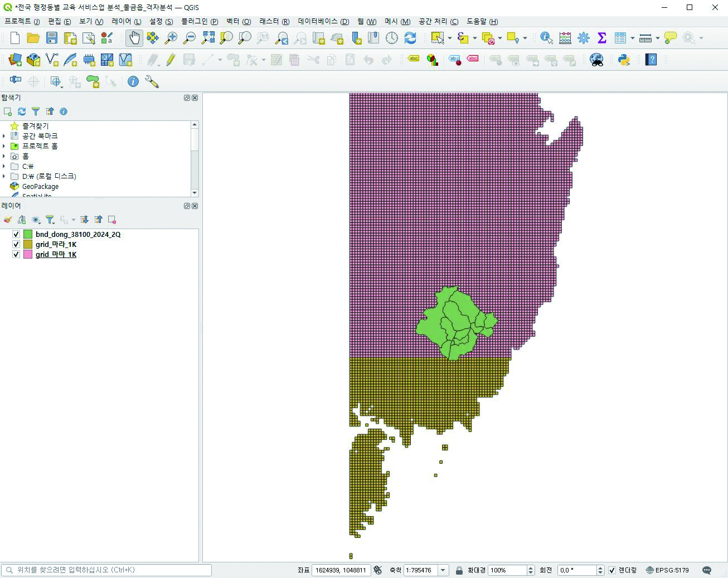Open the attribute table icon
Image resolution: width=728 pixels, height=578 pixels.
620,38
